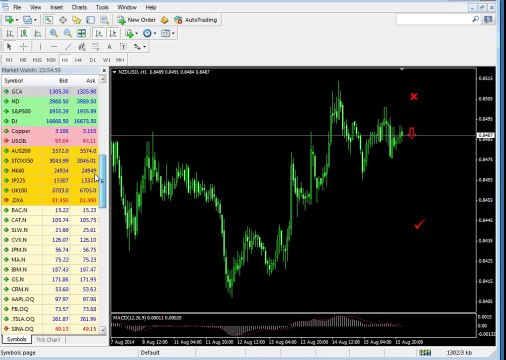The image size is (506, 360).
Task: Select the arrows objects tool
Action: (137, 47)
